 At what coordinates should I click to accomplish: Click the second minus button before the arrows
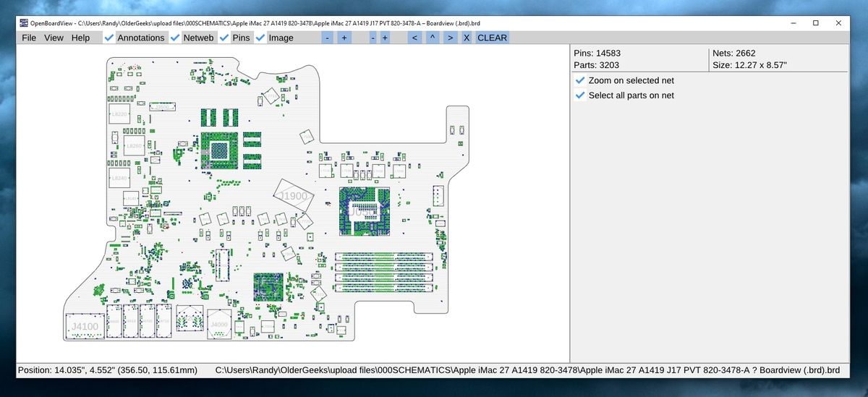point(373,38)
